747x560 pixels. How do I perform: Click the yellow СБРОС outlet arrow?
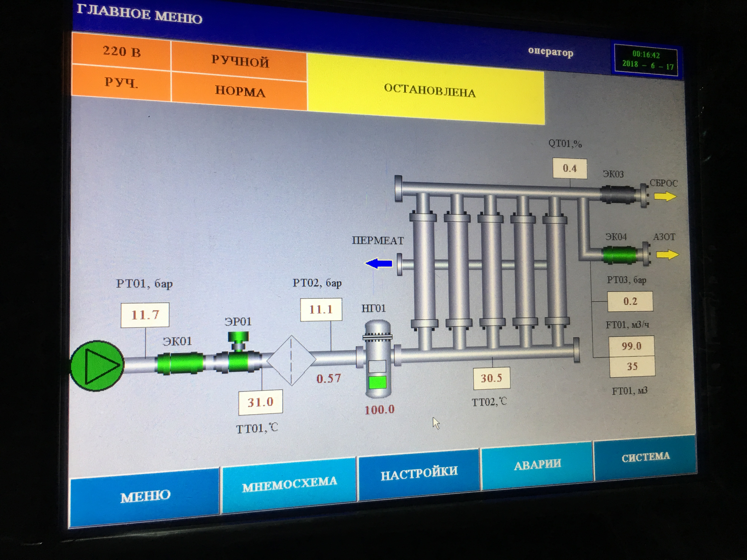point(665,196)
